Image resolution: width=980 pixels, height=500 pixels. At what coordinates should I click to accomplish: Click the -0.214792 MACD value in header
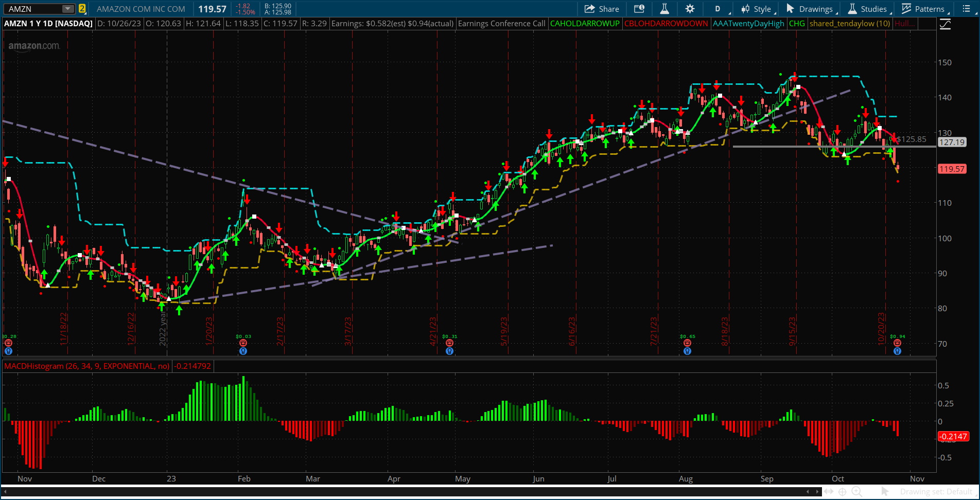click(192, 366)
